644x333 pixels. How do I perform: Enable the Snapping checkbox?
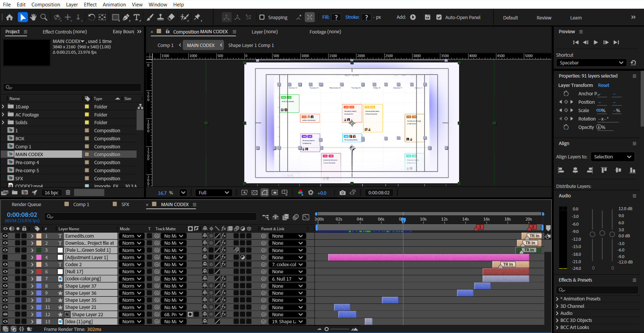point(262,17)
